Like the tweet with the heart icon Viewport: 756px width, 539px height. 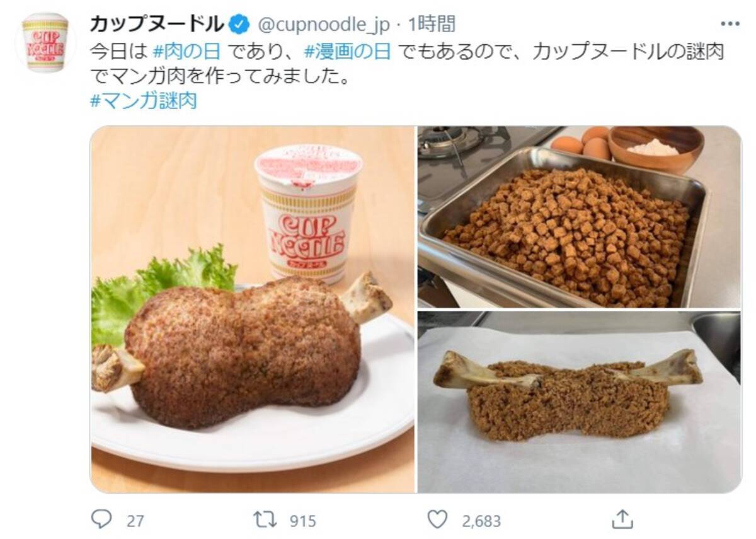pyautogui.click(x=437, y=519)
